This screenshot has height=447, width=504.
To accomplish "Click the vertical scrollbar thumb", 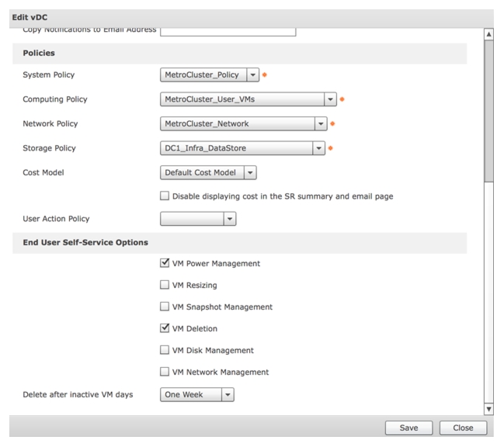I will click(x=489, y=111).
